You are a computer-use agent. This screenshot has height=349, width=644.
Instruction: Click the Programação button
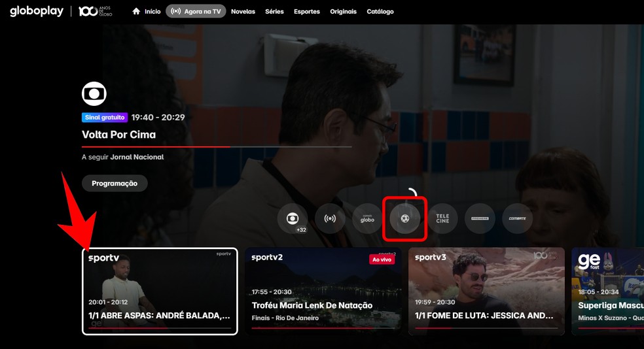point(115,183)
